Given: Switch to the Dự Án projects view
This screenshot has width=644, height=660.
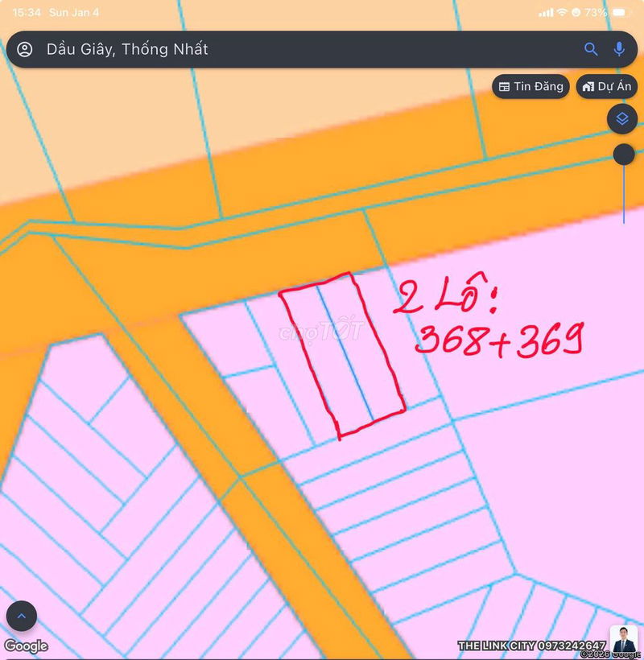Looking at the screenshot, I should point(607,87).
